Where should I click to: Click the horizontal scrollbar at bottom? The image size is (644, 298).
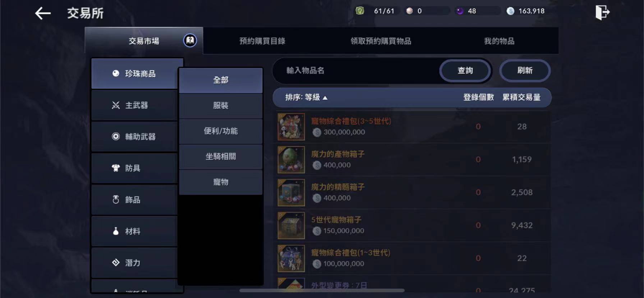(x=322, y=290)
